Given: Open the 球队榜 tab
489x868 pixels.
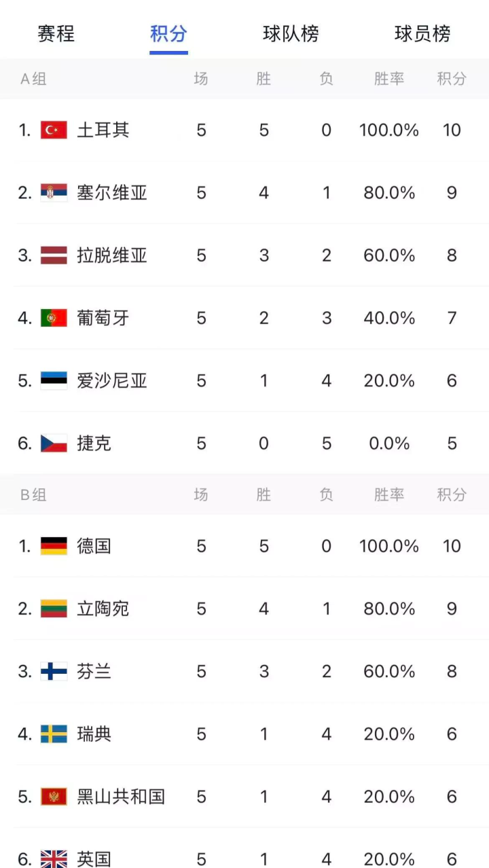Looking at the screenshot, I should 291,33.
